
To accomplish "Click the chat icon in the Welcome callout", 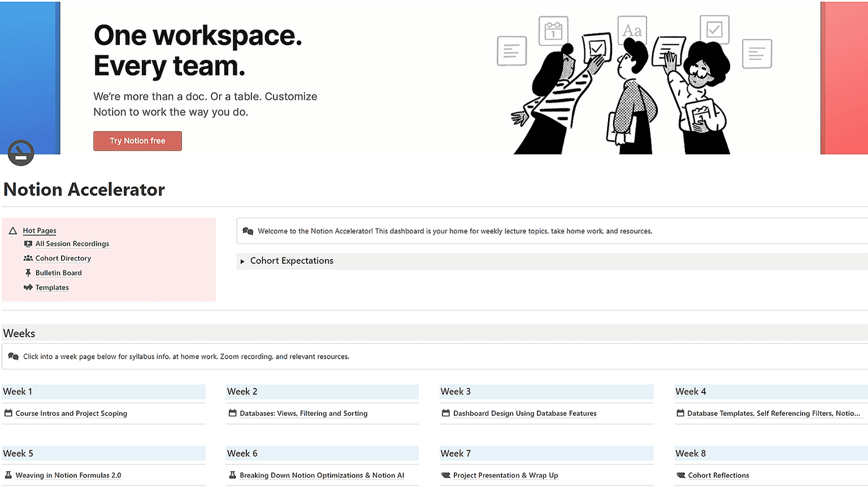I will click(x=248, y=231).
